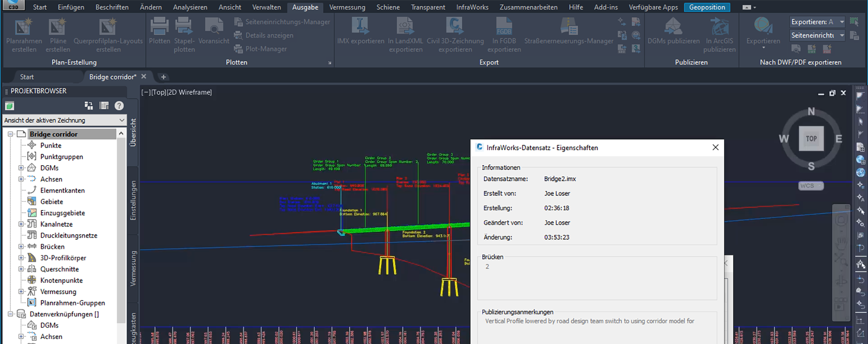868x344 pixels.
Task: Add a new drawing tab with plus
Action: [163, 77]
